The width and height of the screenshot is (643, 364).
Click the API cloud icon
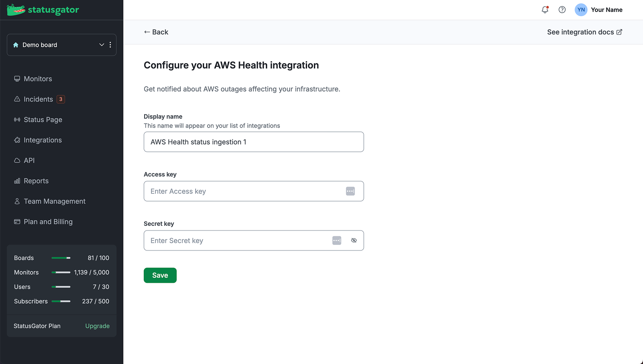tap(17, 160)
